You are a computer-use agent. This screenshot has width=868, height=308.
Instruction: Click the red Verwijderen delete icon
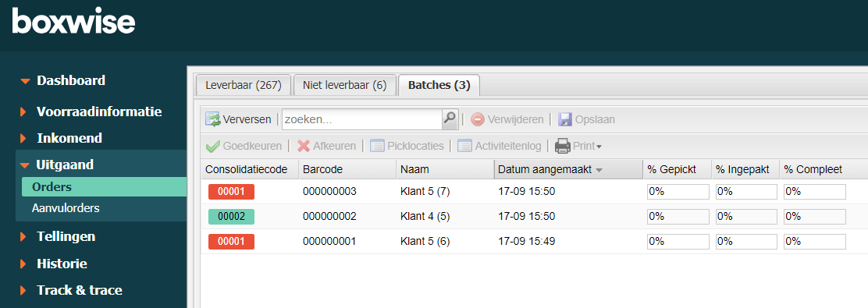478,119
